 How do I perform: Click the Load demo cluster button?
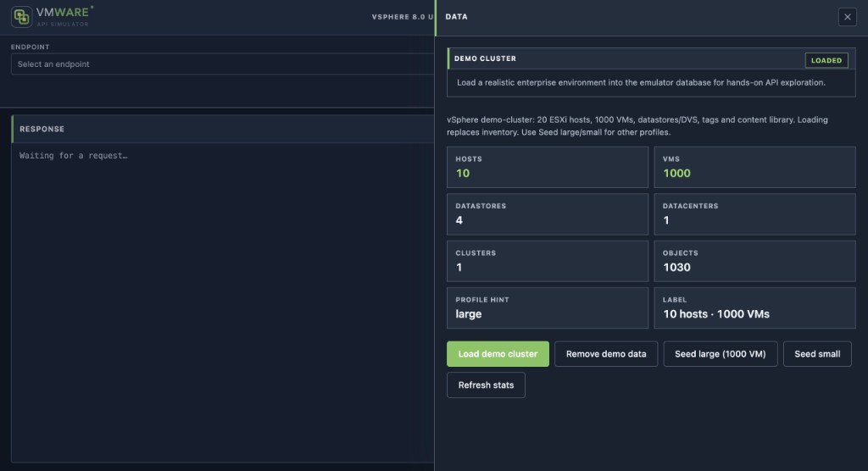[x=498, y=353]
